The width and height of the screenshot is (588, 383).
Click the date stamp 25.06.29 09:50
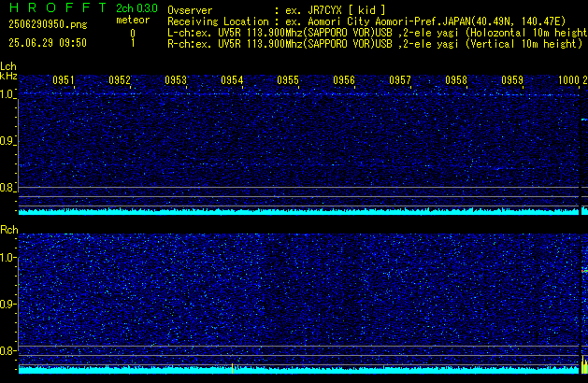[48, 43]
